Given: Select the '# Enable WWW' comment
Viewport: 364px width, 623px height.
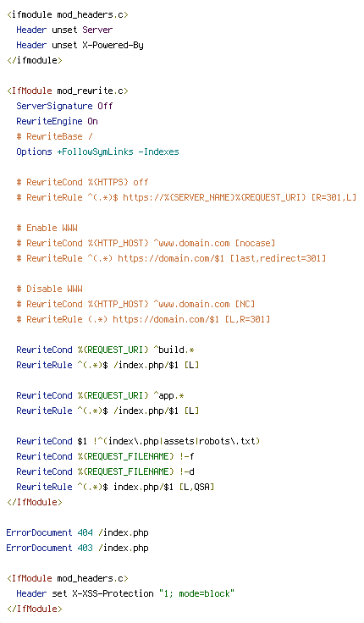Looking at the screenshot, I should [47, 228].
